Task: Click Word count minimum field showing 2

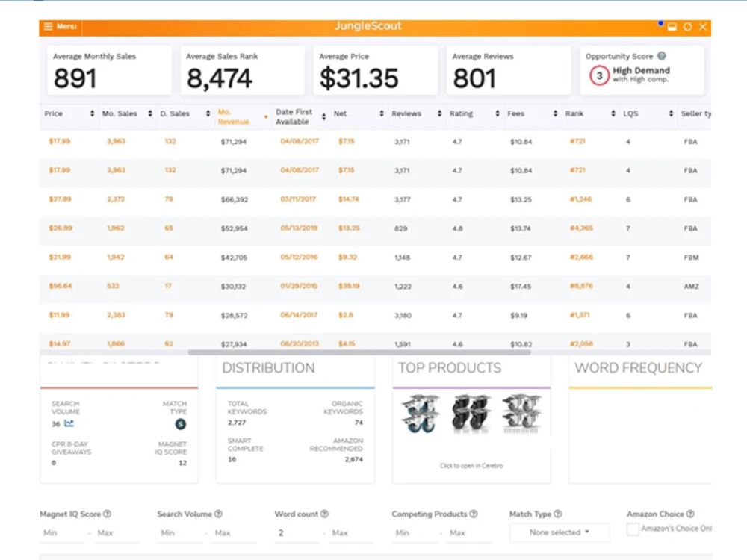Action: click(x=297, y=533)
